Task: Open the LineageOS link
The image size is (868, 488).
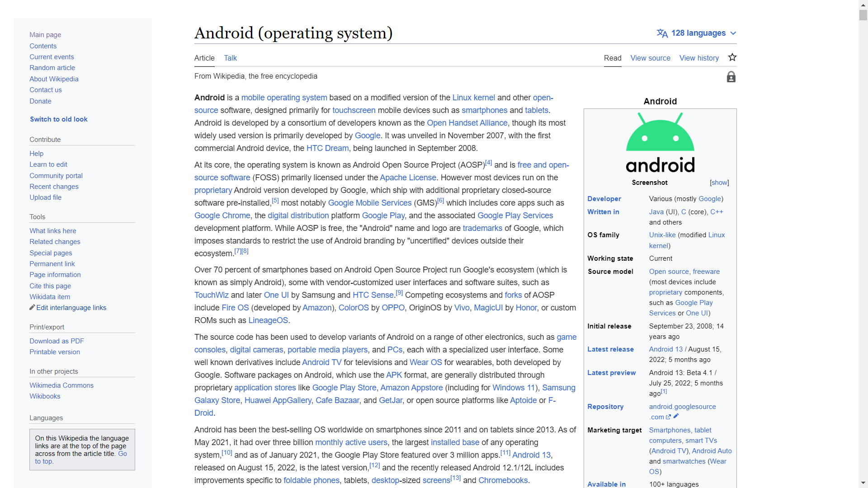Action: click(x=268, y=320)
